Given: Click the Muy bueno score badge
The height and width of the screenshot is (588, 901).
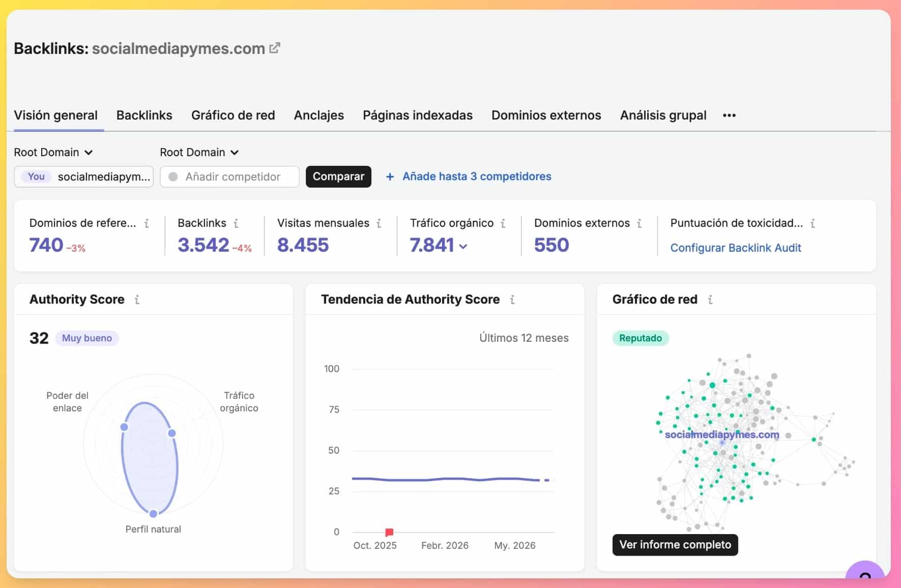Looking at the screenshot, I should click(87, 338).
